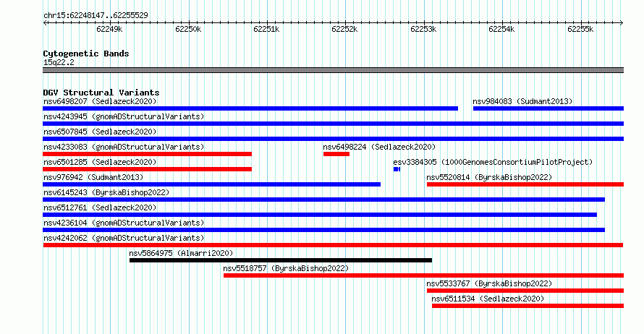Click the tiny blue esv3384305 glyph

(397, 169)
